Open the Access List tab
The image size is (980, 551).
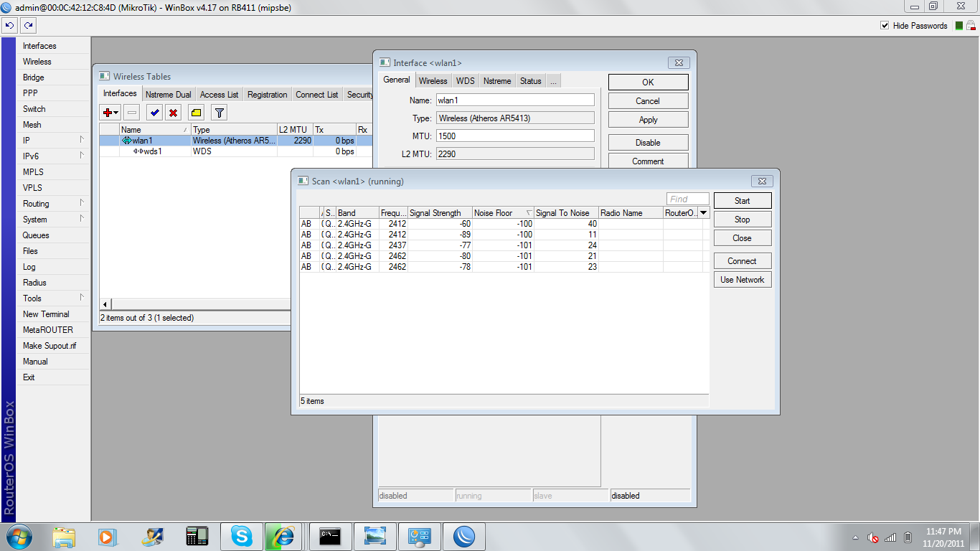click(219, 95)
